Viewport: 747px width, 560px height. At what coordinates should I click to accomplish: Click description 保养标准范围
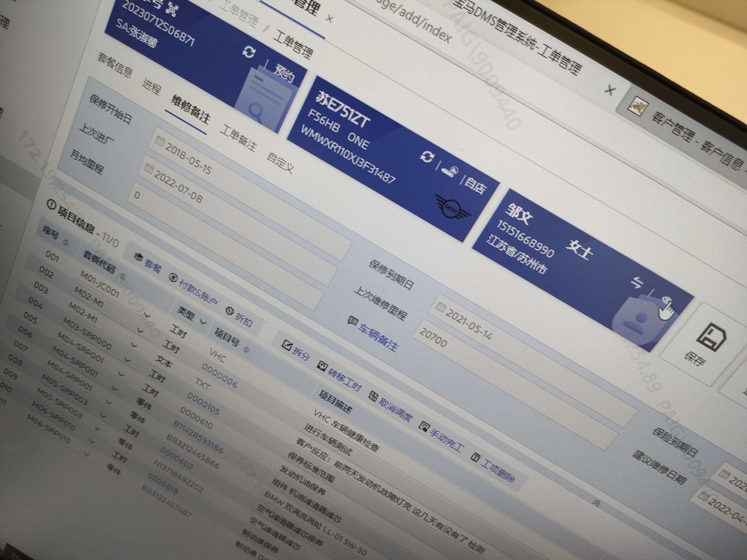[x=310, y=467]
